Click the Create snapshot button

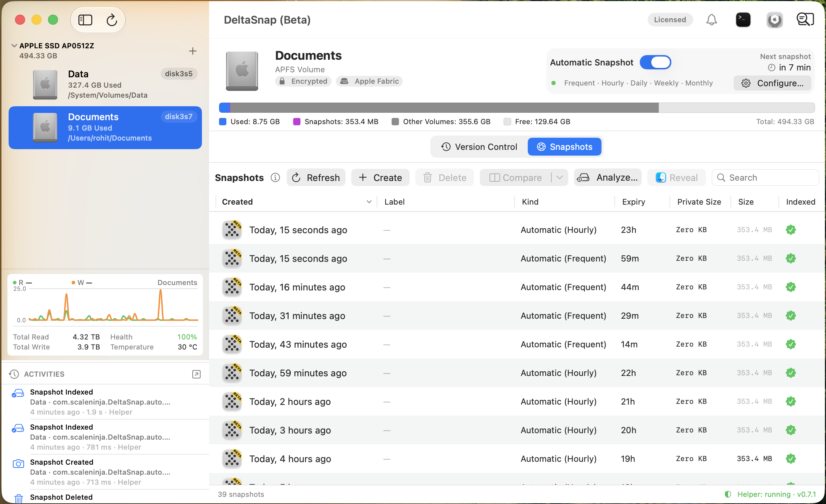[380, 177]
